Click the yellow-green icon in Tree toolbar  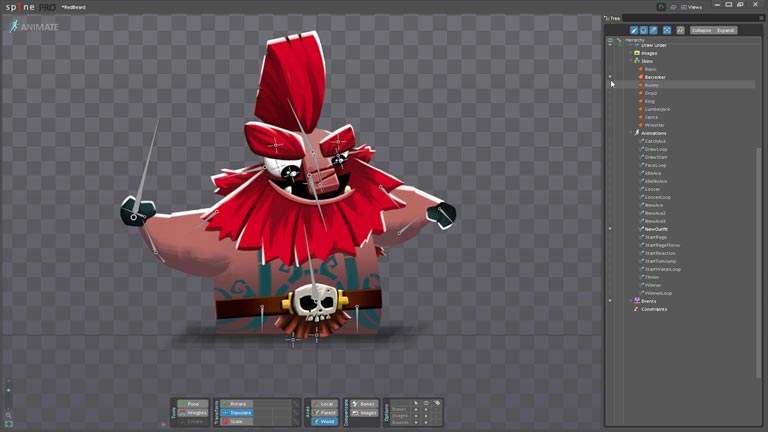[x=680, y=30]
